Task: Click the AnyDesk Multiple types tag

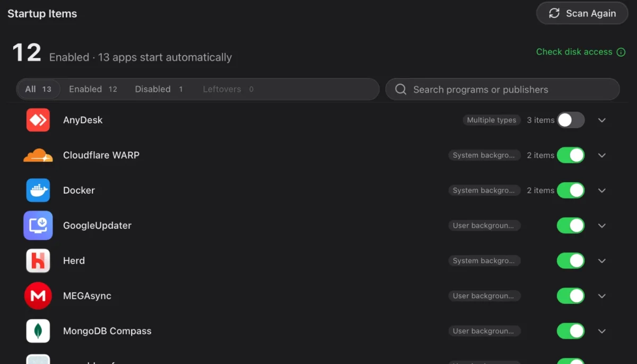Action: click(x=492, y=120)
